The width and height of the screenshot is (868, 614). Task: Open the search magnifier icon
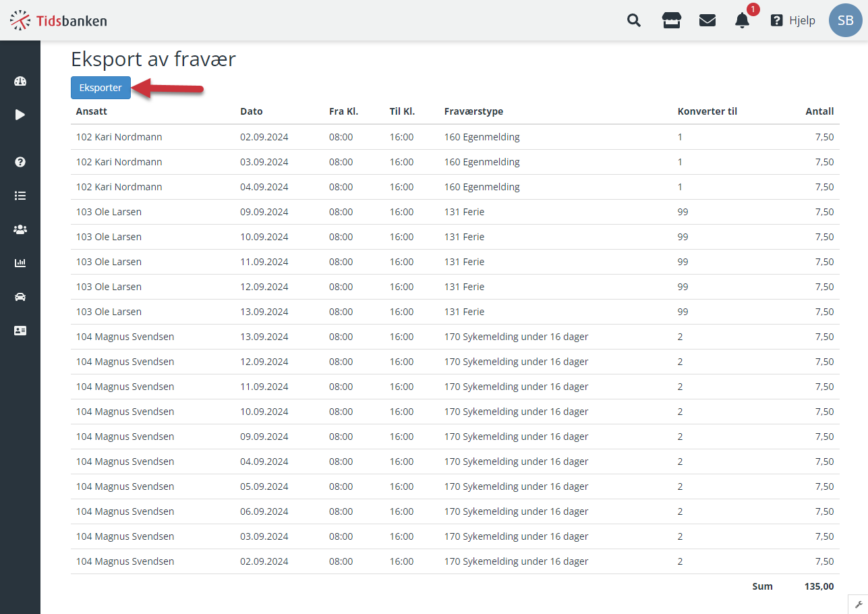click(634, 20)
